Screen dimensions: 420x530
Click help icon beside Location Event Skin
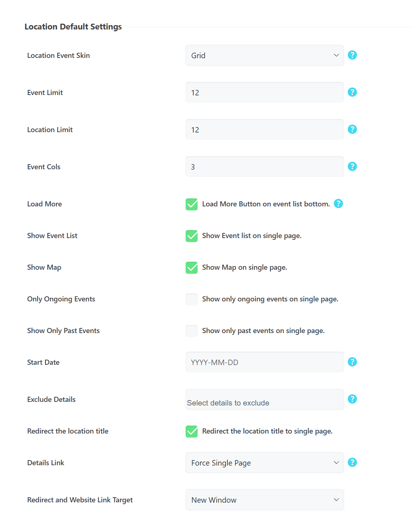click(x=352, y=55)
